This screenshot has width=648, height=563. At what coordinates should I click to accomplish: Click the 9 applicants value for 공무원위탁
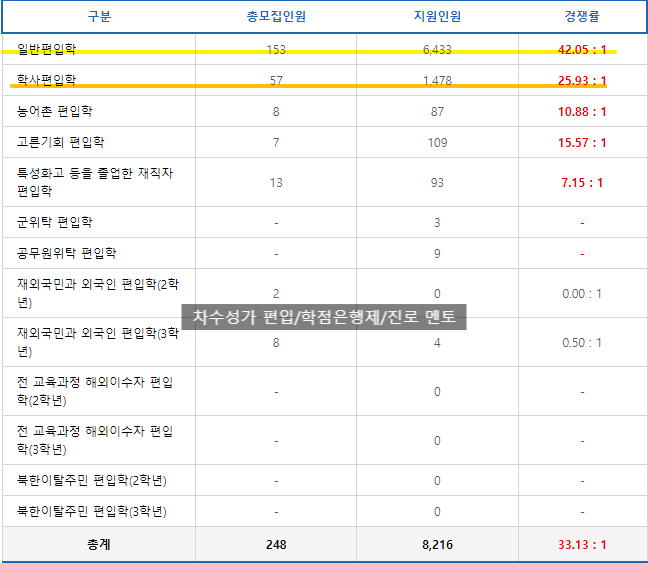[x=437, y=254]
